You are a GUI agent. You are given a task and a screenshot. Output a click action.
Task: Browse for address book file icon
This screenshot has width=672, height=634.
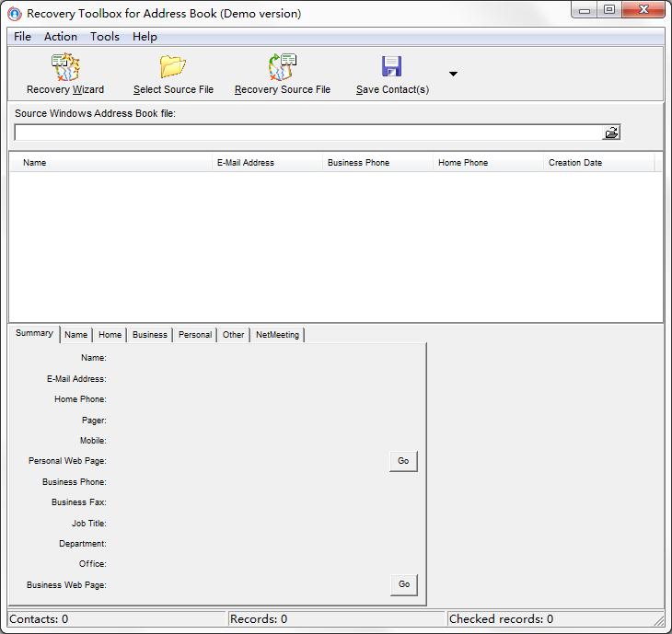(x=611, y=133)
